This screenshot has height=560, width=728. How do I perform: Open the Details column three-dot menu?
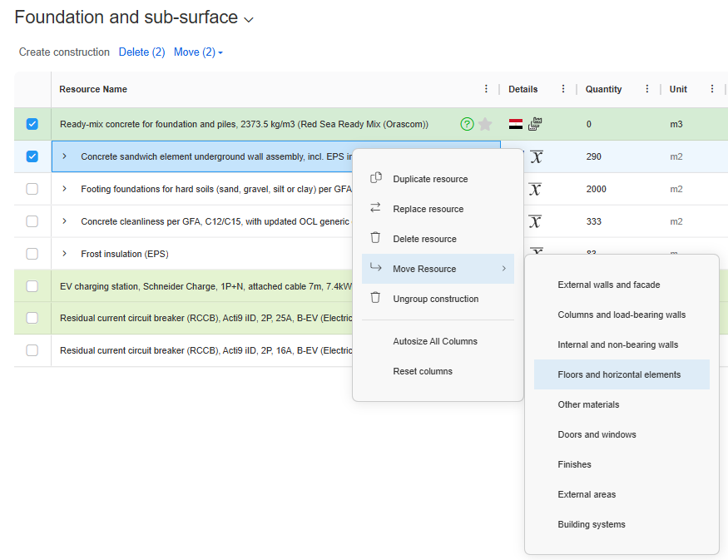point(563,89)
